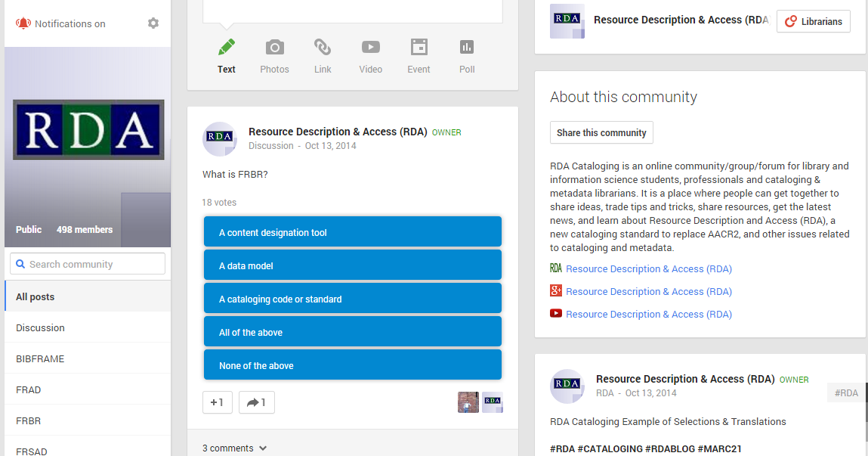Open community settings gear
The height and width of the screenshot is (456, 868).
tap(153, 23)
